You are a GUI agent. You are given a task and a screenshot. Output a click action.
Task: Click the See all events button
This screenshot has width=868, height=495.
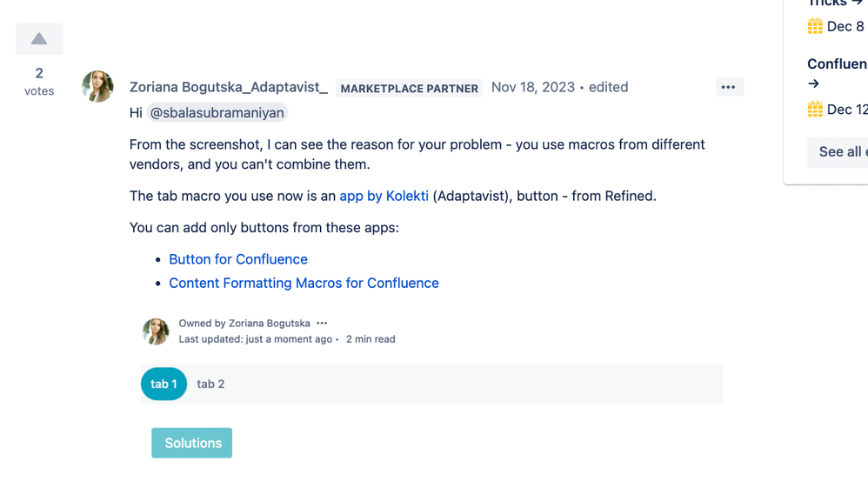tap(838, 151)
